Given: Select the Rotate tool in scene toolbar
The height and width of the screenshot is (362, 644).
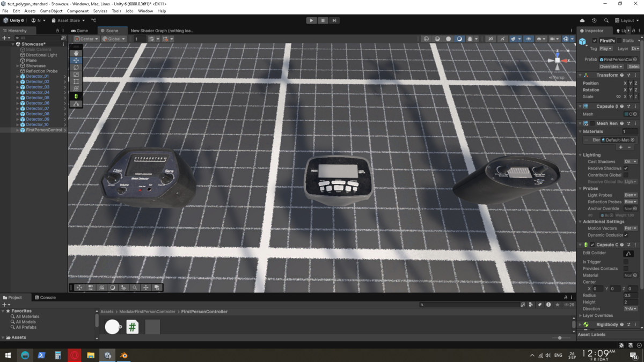Looking at the screenshot, I should tap(76, 68).
